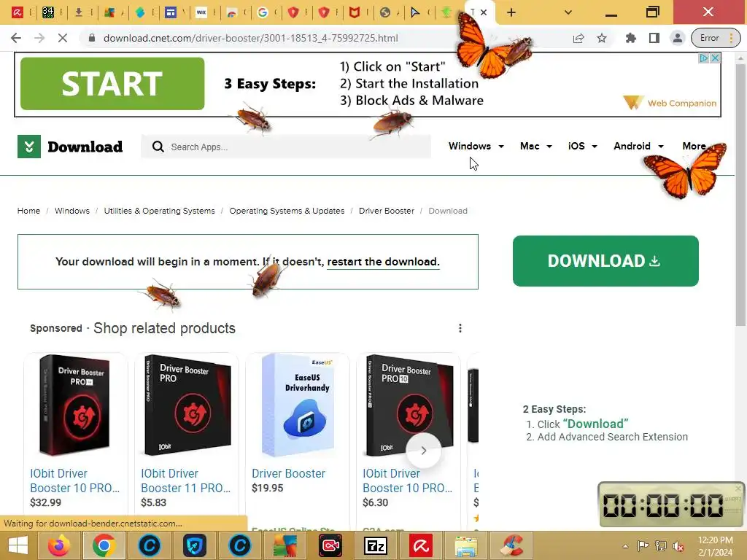
Task: Click the address bar URL
Action: pyautogui.click(x=251, y=38)
